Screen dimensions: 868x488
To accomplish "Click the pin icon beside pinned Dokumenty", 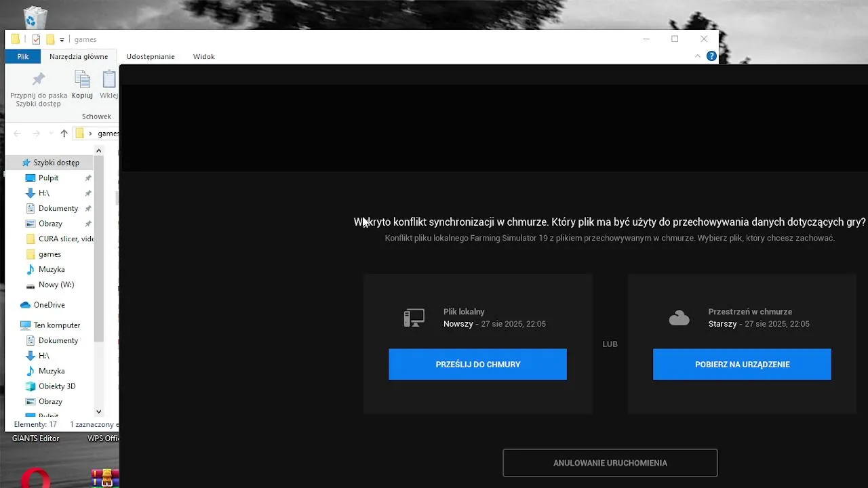I will [x=87, y=209].
